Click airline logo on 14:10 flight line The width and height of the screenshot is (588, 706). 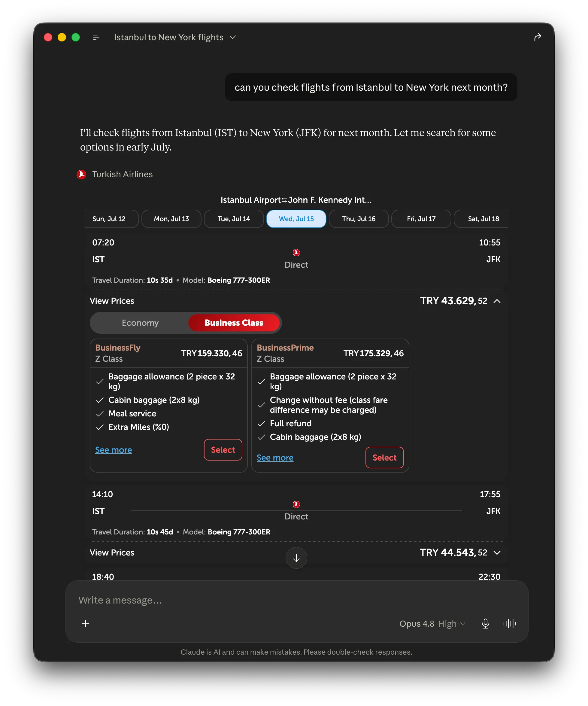(x=296, y=504)
